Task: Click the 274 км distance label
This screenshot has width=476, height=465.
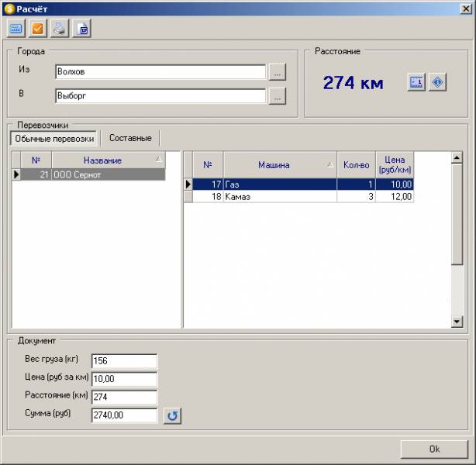Action: pyautogui.click(x=353, y=83)
